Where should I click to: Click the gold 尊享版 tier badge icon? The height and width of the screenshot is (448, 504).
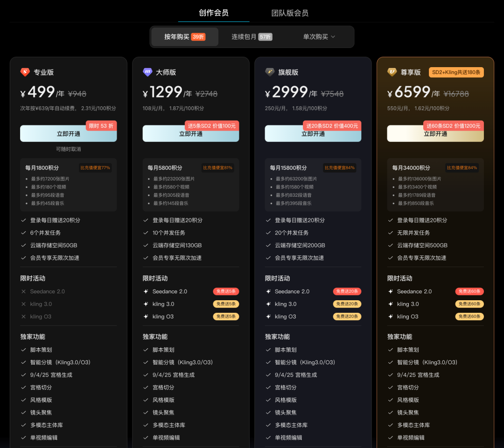point(392,72)
